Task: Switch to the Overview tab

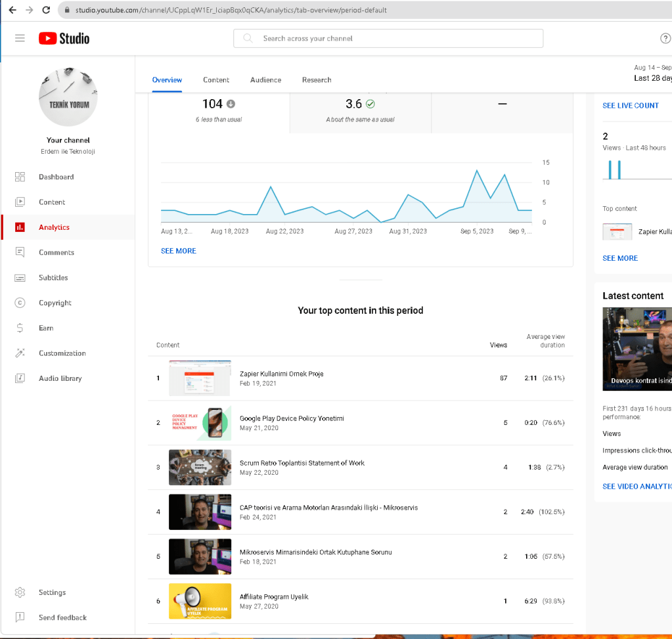Action: tap(167, 79)
